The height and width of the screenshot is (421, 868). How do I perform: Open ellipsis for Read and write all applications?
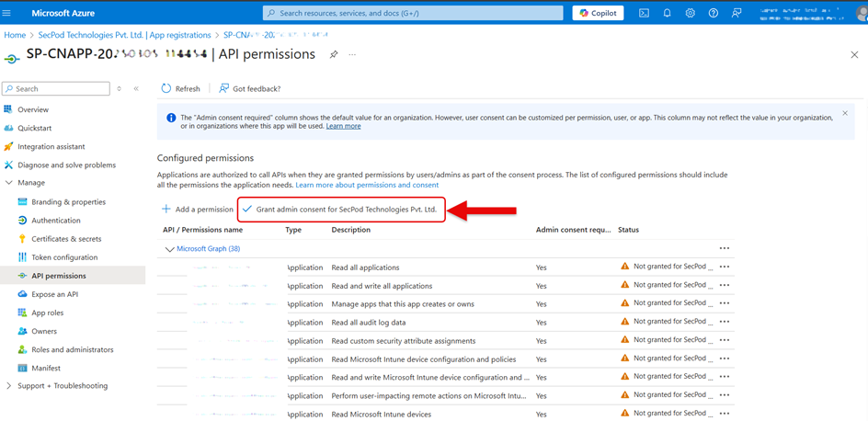click(x=724, y=285)
